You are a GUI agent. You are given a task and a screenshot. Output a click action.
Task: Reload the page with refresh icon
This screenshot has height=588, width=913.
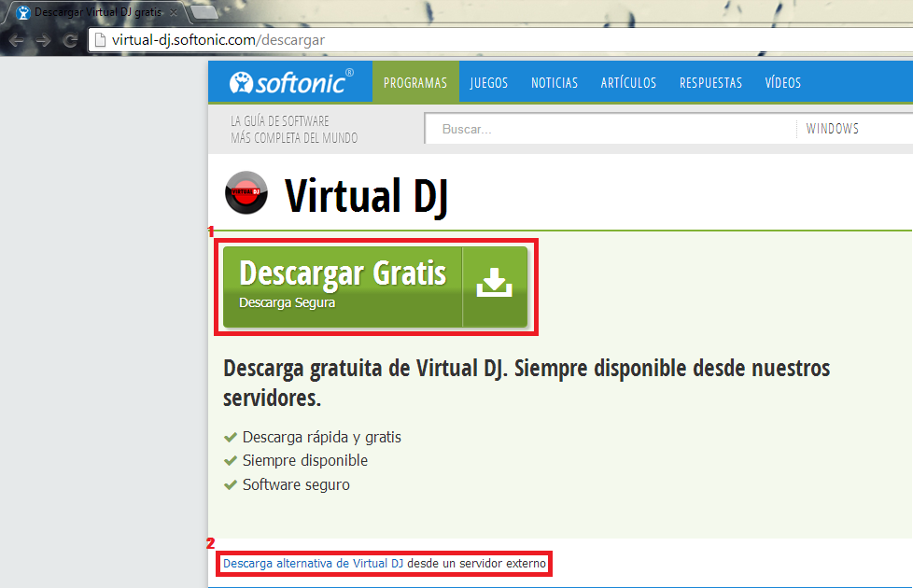coord(70,40)
